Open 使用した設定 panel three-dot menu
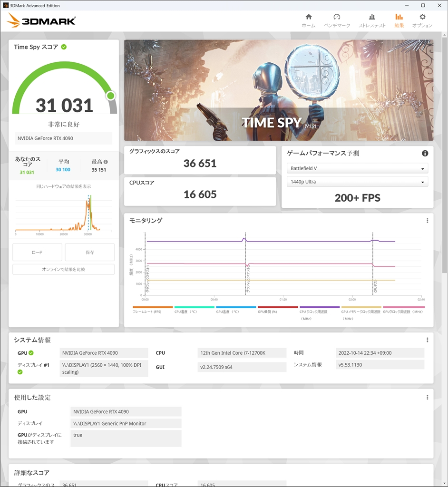This screenshot has height=487, width=448. pyautogui.click(x=427, y=397)
